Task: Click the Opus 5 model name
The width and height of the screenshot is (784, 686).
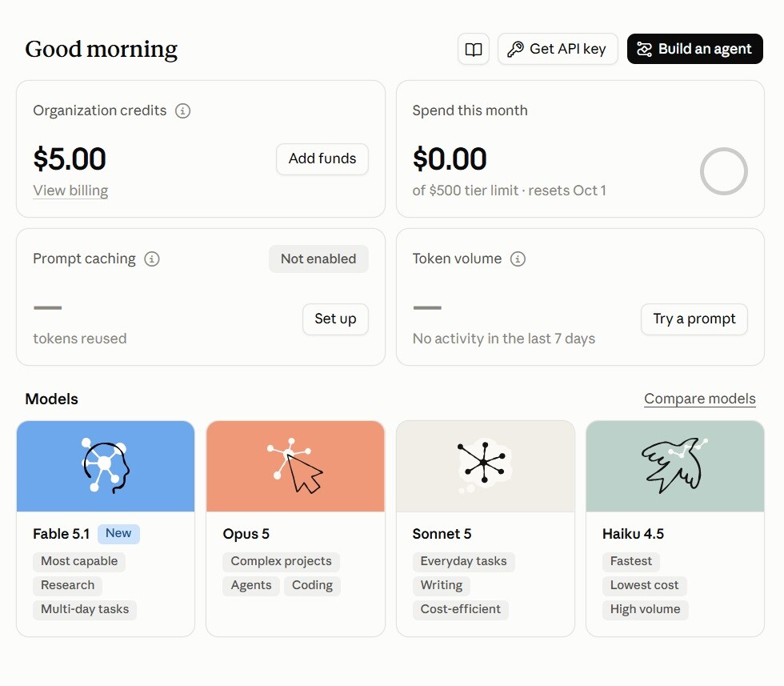Action: pos(246,534)
